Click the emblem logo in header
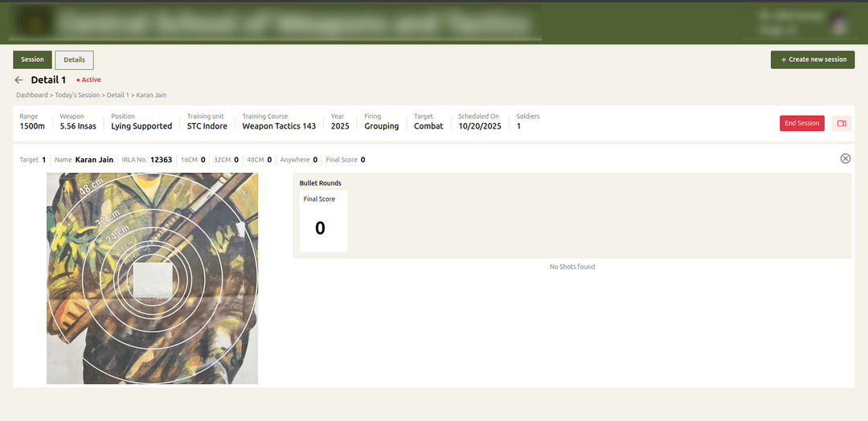Image resolution: width=868 pixels, height=421 pixels. (32, 22)
